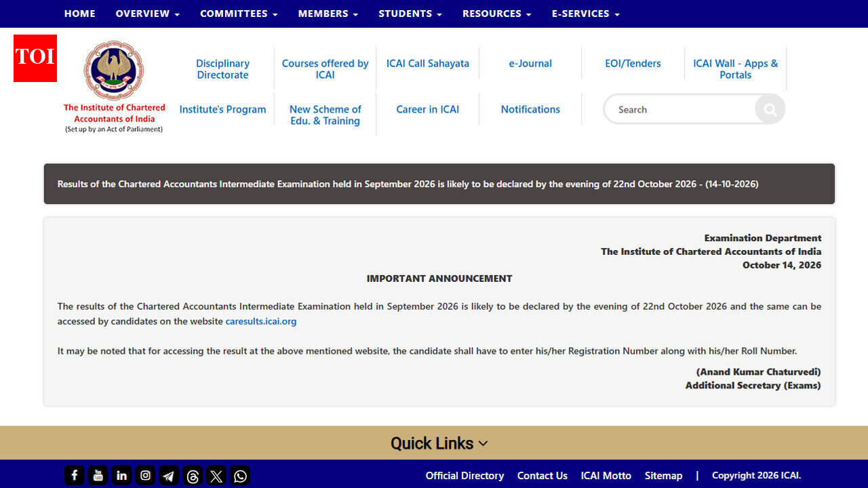Expand the Overview dropdown menu
Screen dimensions: 868x488
147,14
